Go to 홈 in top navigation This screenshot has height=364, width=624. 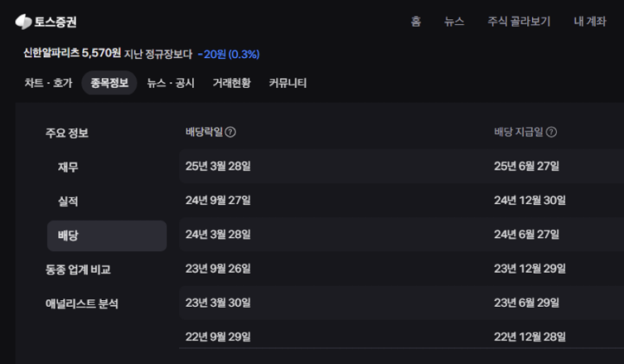416,22
